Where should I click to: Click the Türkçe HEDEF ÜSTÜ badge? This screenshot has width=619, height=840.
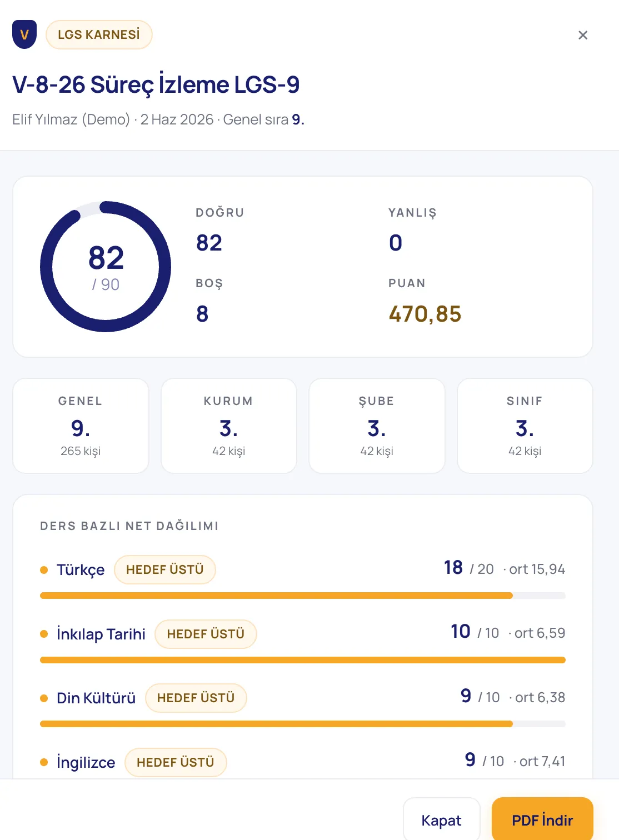point(165,569)
